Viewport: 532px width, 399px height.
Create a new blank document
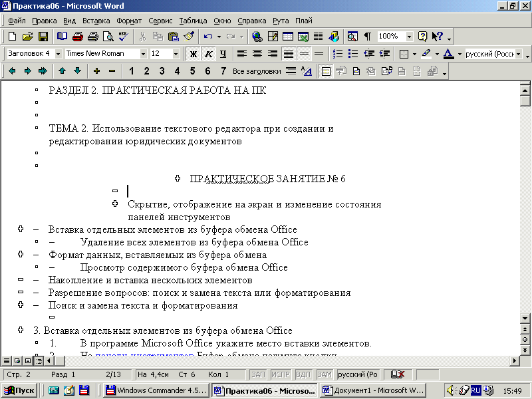[x=12, y=37]
